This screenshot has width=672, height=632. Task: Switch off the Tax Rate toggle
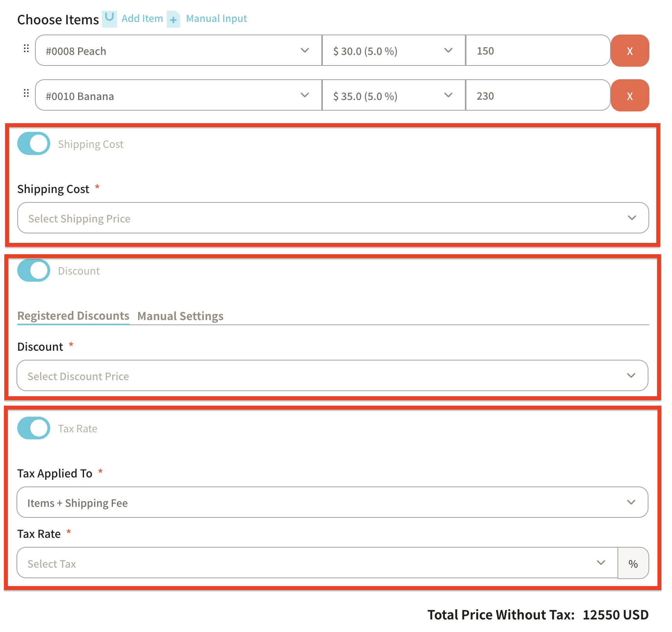coord(34,428)
